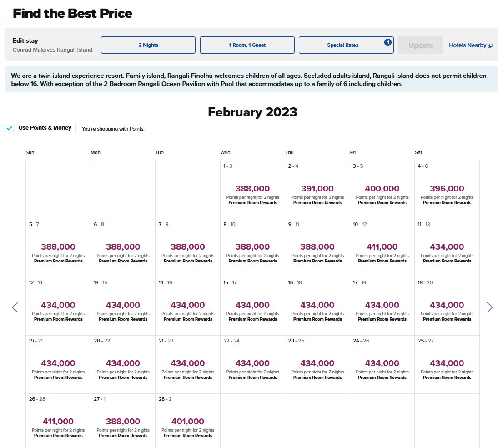Select the Feb 1 - 3 stay cell
The width and height of the screenshot is (498, 448).
(x=253, y=190)
